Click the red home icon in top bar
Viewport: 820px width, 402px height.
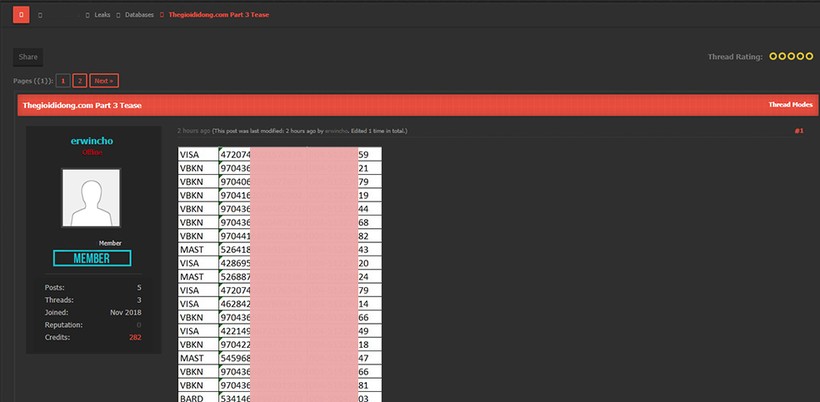[22, 15]
